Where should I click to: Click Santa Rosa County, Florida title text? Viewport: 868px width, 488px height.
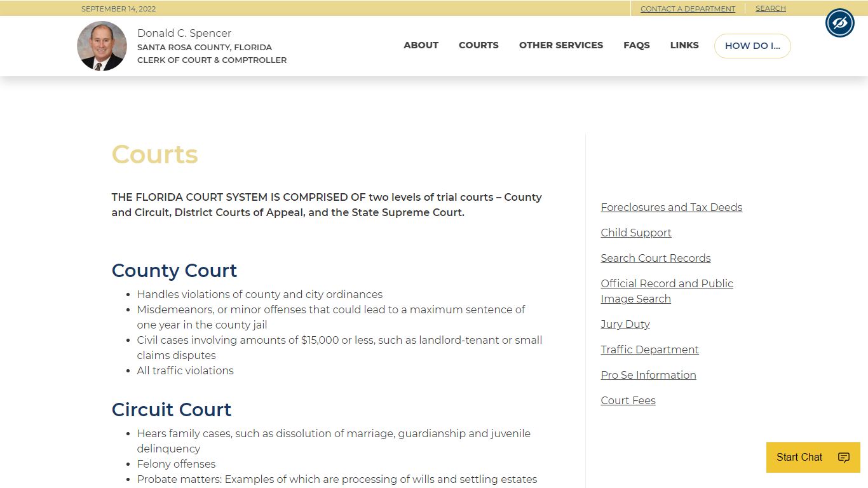[x=205, y=47]
